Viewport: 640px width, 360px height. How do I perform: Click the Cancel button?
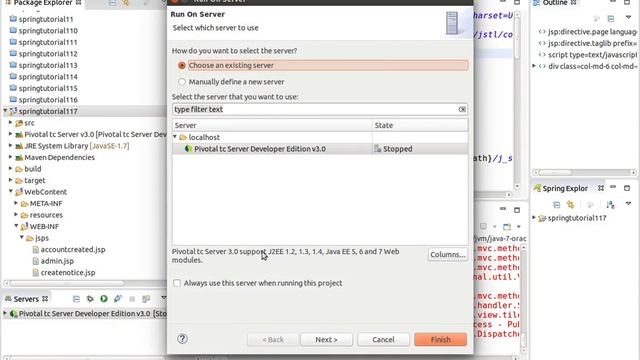(x=383, y=339)
